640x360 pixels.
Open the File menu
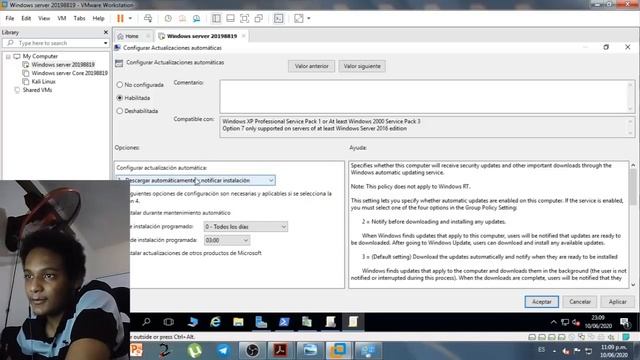(x=10, y=18)
